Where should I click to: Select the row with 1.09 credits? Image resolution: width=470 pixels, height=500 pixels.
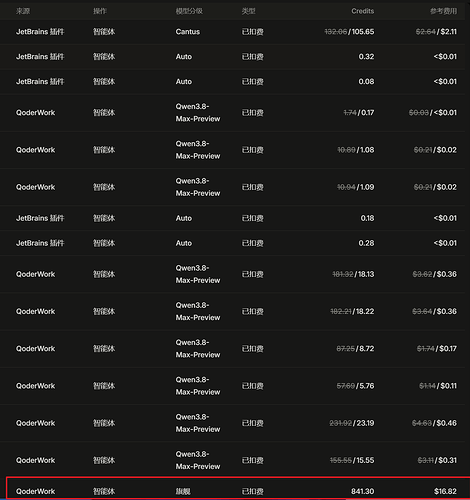pyautogui.click(x=232, y=187)
